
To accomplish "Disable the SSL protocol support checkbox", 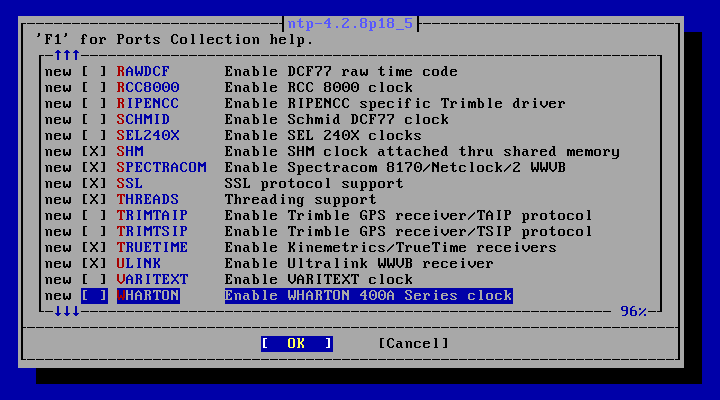I will click(94, 184).
